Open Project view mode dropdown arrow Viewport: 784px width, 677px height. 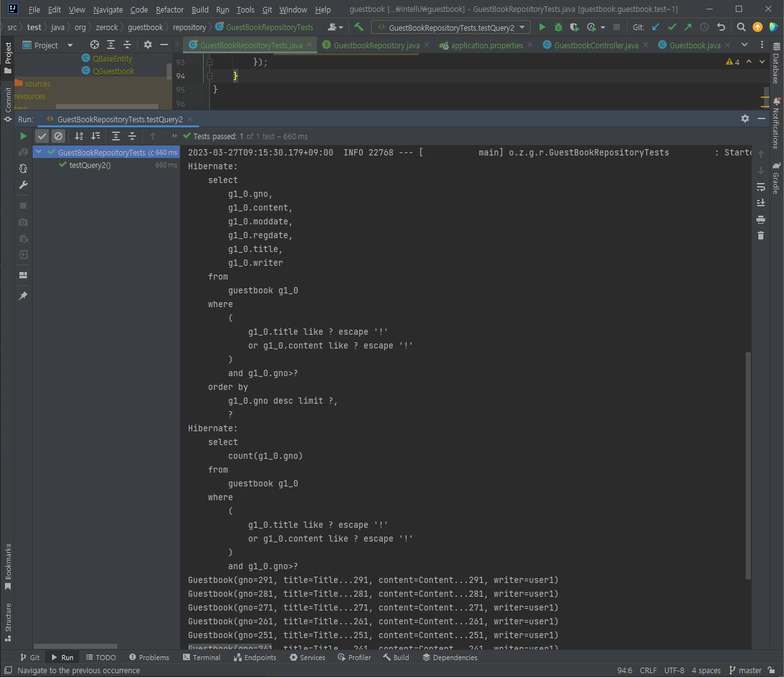point(70,45)
